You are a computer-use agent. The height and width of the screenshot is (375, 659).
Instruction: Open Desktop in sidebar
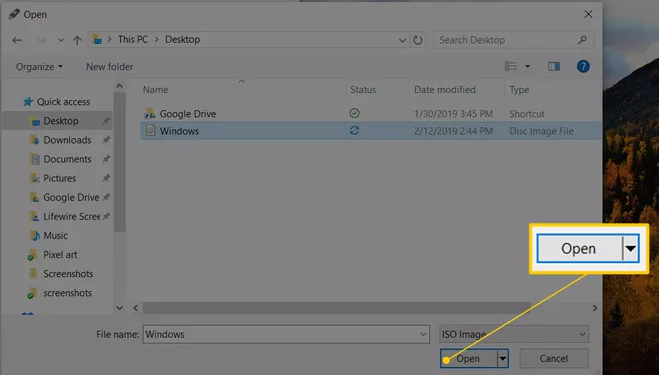click(x=61, y=121)
